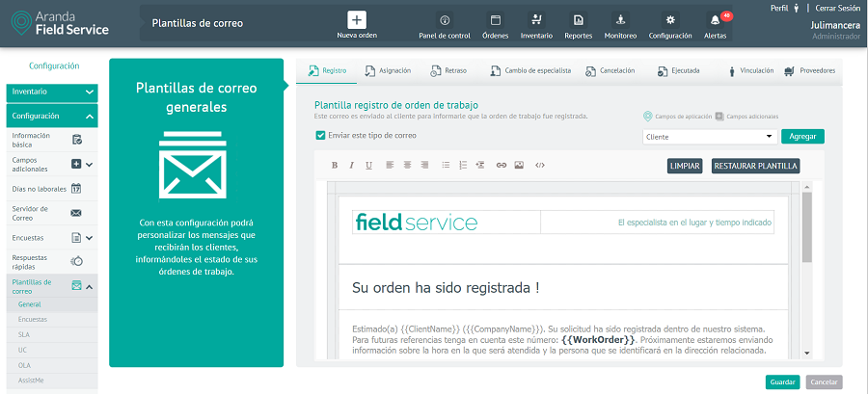Toggle bold formatting in editor

pyautogui.click(x=335, y=166)
